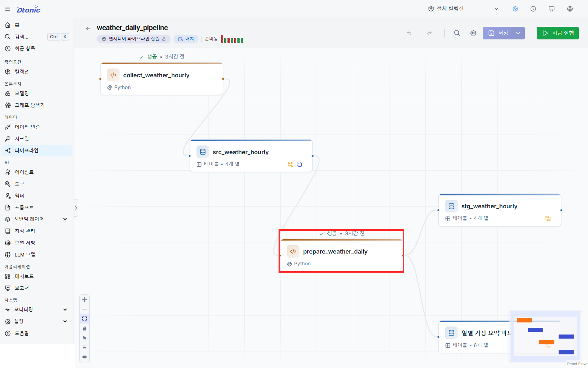Viewport: 588px width, 368px height.
Task: Open the info circle icon
Action: [533, 9]
